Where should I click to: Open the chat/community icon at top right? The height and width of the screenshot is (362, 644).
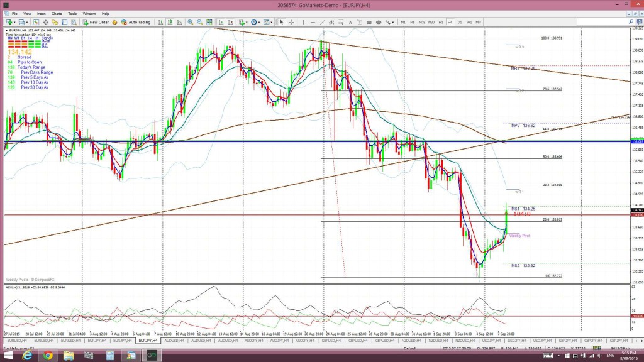[640, 22]
